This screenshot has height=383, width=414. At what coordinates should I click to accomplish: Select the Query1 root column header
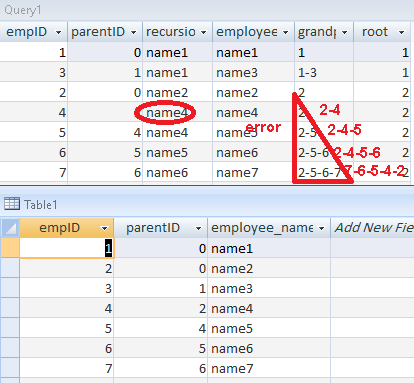(382, 32)
